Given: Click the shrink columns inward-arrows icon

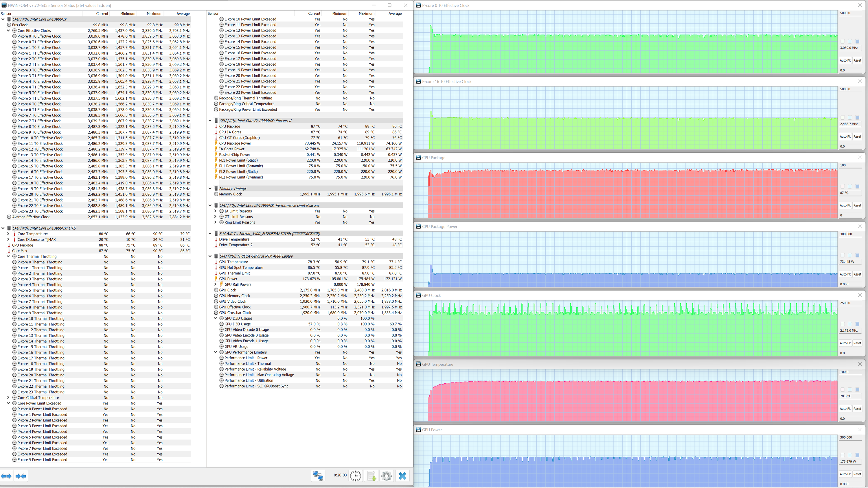Looking at the screenshot, I should coord(21,476).
